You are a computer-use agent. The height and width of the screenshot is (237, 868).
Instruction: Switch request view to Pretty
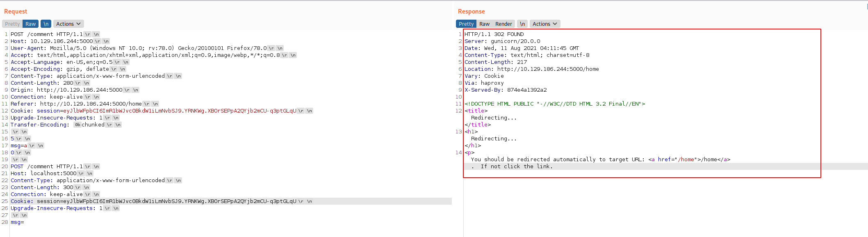tap(12, 24)
